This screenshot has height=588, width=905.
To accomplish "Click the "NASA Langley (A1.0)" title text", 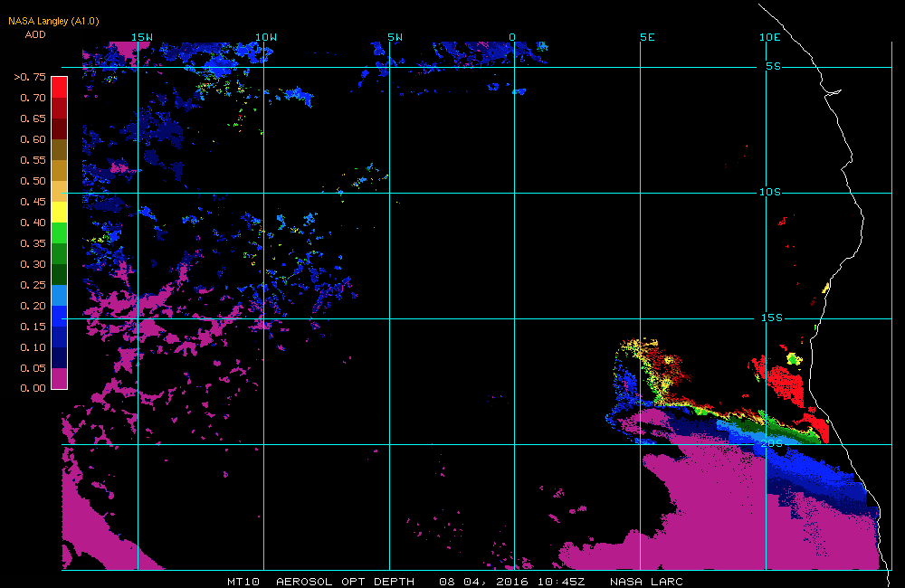I will [x=53, y=21].
